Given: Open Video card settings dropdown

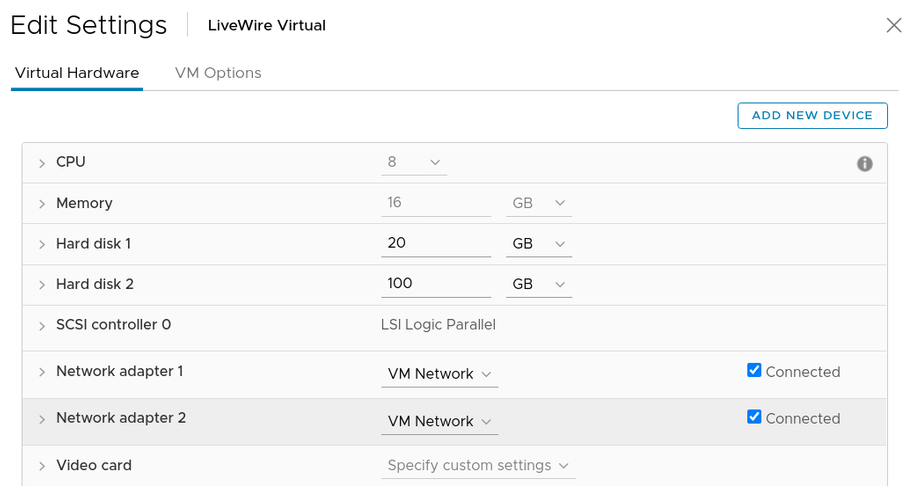Looking at the screenshot, I should coord(478,466).
